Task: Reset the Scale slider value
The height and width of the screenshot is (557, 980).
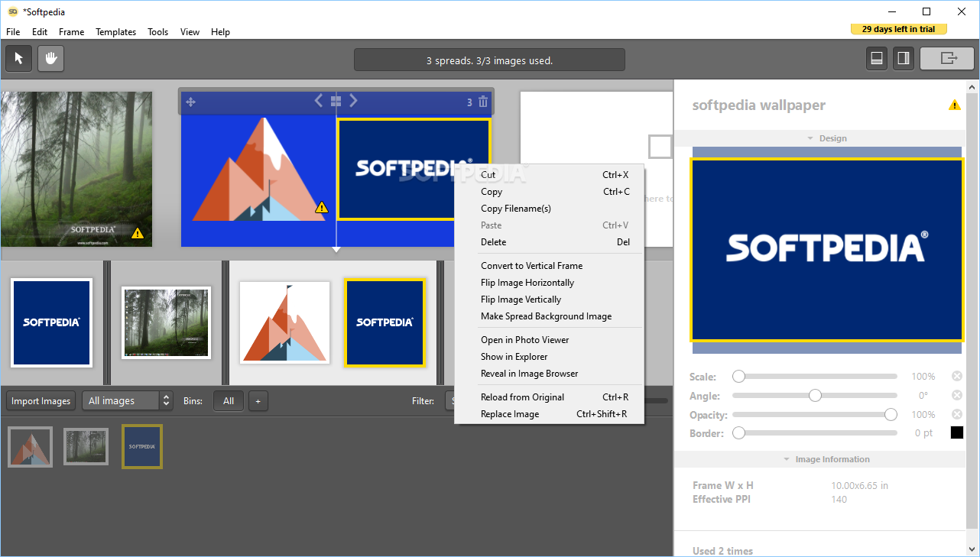Action: click(x=957, y=376)
